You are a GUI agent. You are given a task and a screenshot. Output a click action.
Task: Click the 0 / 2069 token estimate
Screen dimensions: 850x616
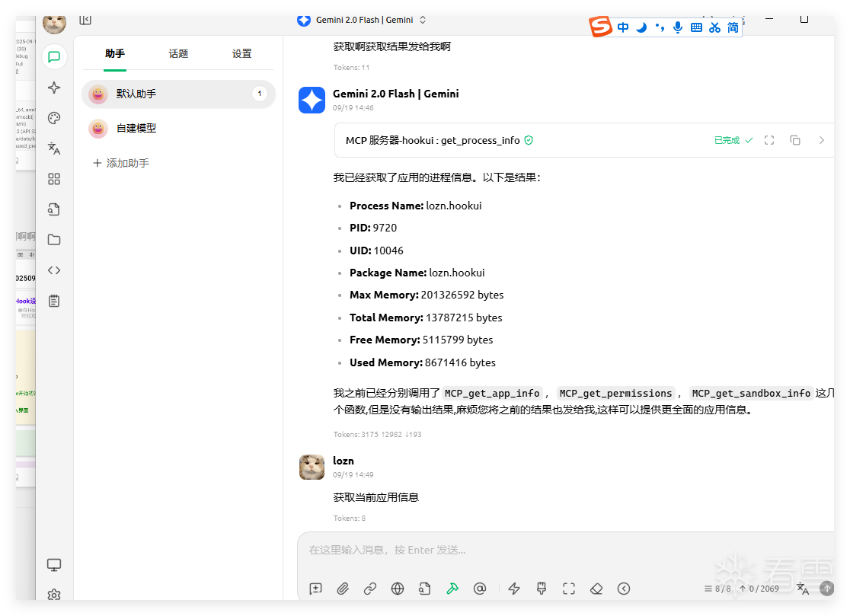coord(759,589)
